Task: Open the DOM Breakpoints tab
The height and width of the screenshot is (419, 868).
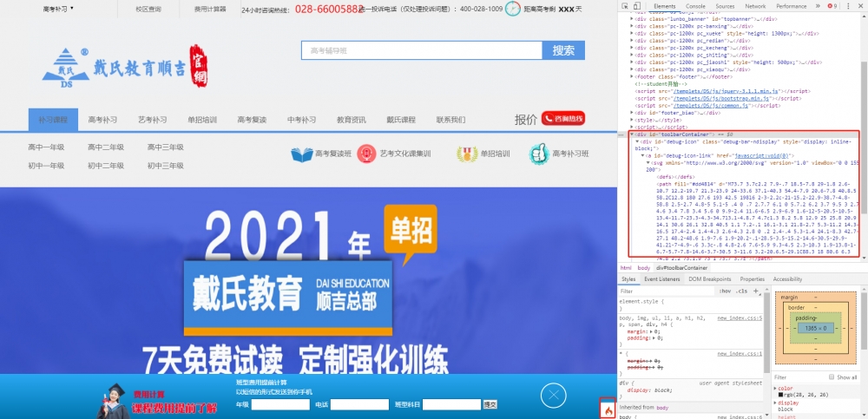Action: 710,279
